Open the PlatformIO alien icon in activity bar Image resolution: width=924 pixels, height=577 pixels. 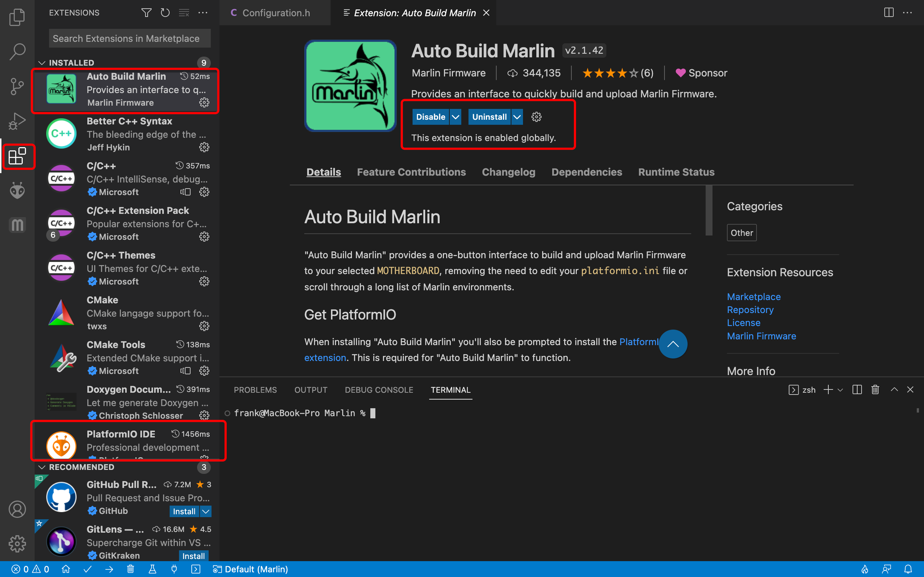17,190
